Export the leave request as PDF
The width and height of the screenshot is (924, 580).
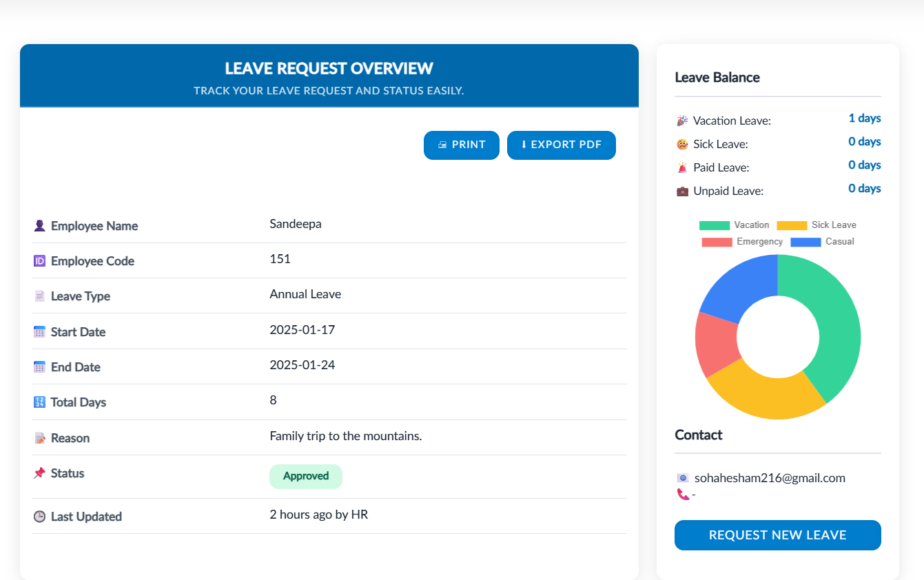pos(561,145)
